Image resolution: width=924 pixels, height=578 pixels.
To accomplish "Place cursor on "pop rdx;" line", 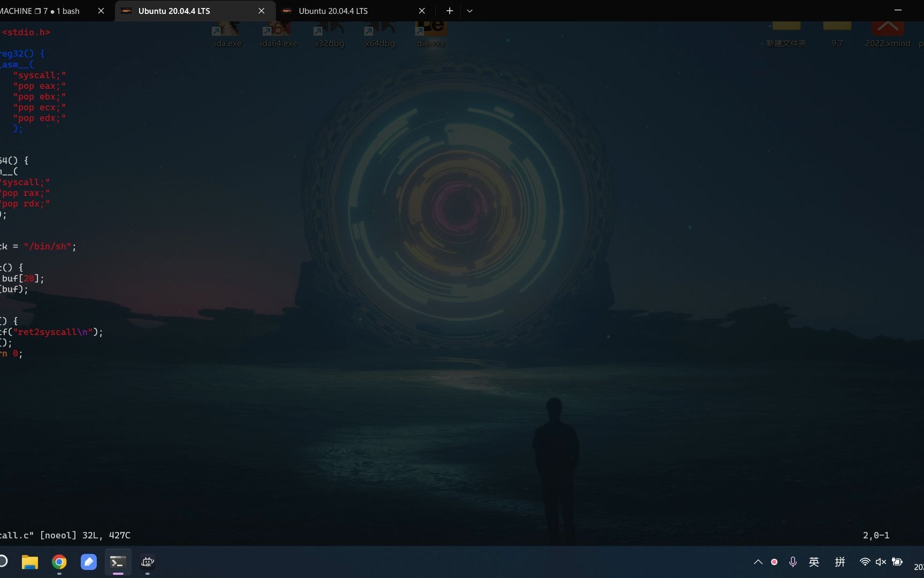I will click(25, 203).
